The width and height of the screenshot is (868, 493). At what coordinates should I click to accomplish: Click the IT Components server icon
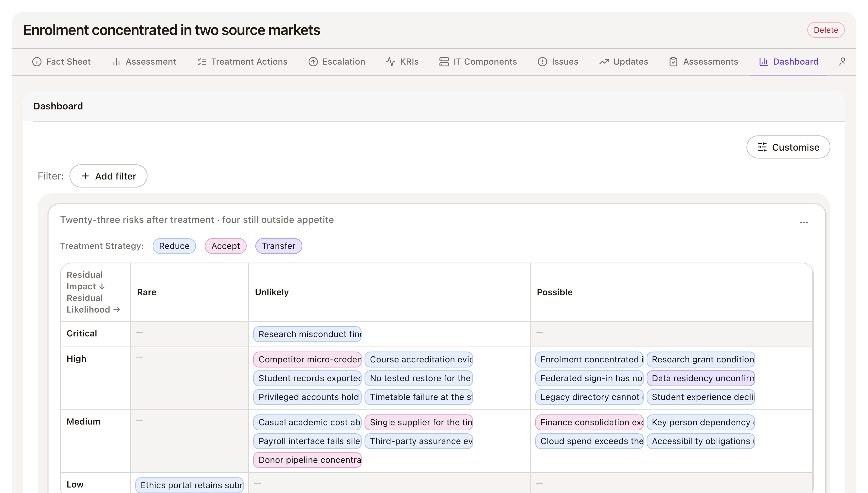(x=444, y=62)
